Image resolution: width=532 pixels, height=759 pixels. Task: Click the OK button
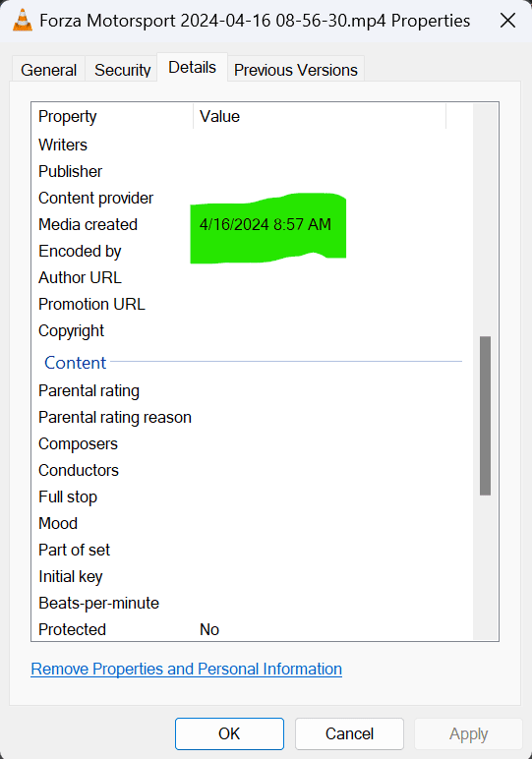(229, 733)
